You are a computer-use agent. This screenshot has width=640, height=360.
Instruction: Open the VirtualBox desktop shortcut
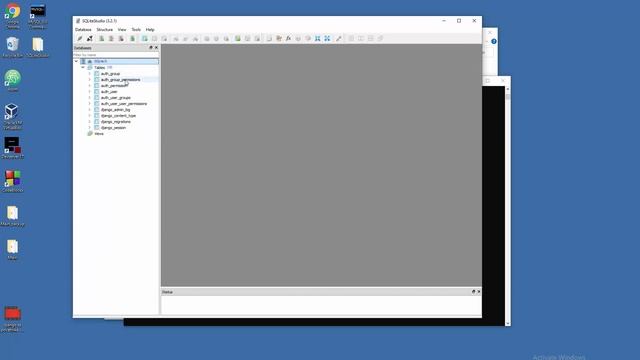12,116
